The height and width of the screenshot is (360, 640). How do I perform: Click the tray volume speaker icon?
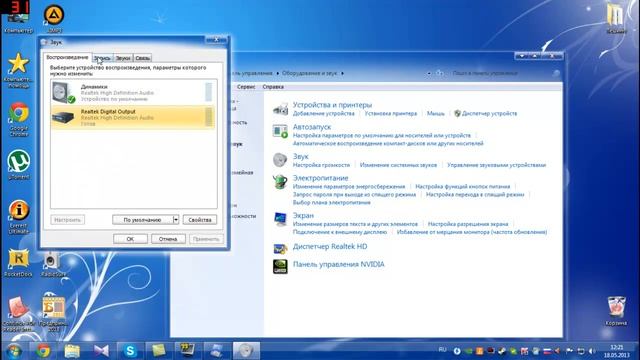pyautogui.click(x=592, y=351)
